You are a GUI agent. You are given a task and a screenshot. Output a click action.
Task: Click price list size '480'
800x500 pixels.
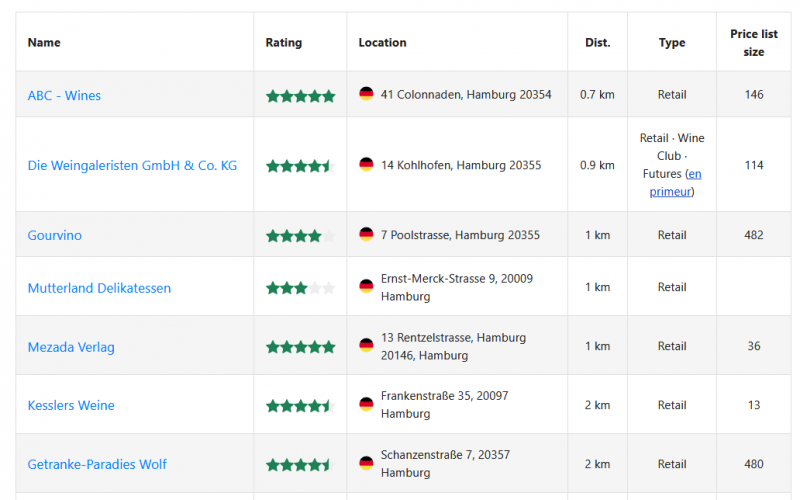[x=754, y=464]
